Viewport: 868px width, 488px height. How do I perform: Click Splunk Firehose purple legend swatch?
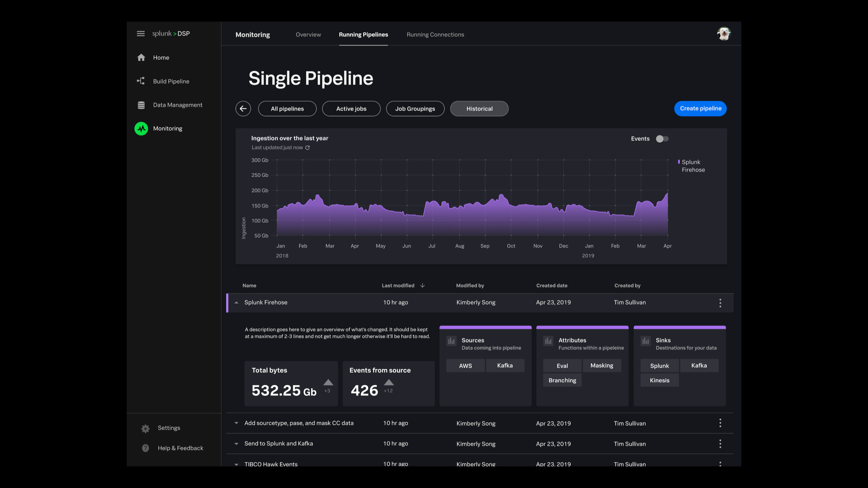(679, 162)
